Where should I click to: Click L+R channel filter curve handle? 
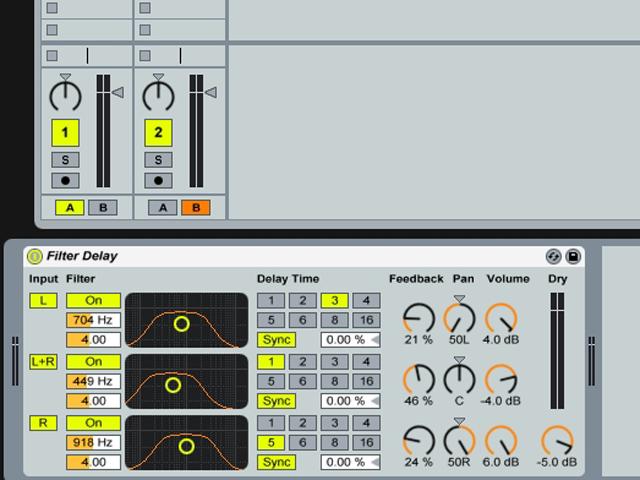(173, 385)
